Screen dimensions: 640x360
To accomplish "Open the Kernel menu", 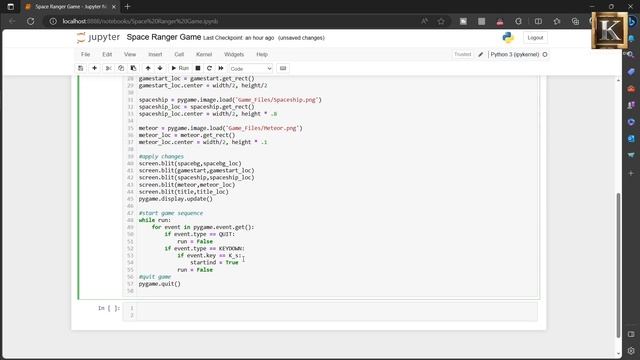I will pyautogui.click(x=204, y=54).
